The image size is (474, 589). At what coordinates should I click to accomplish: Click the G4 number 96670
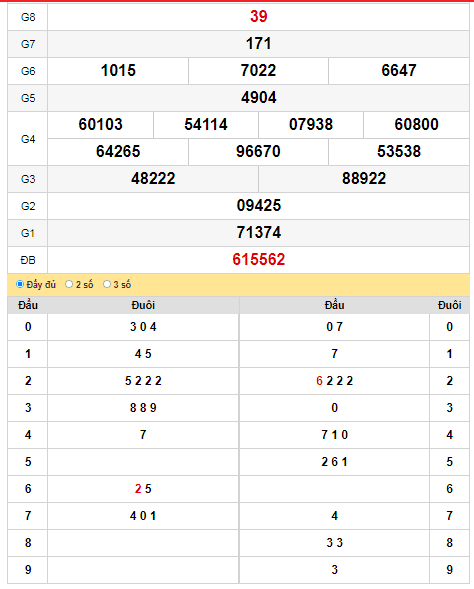[258, 152]
